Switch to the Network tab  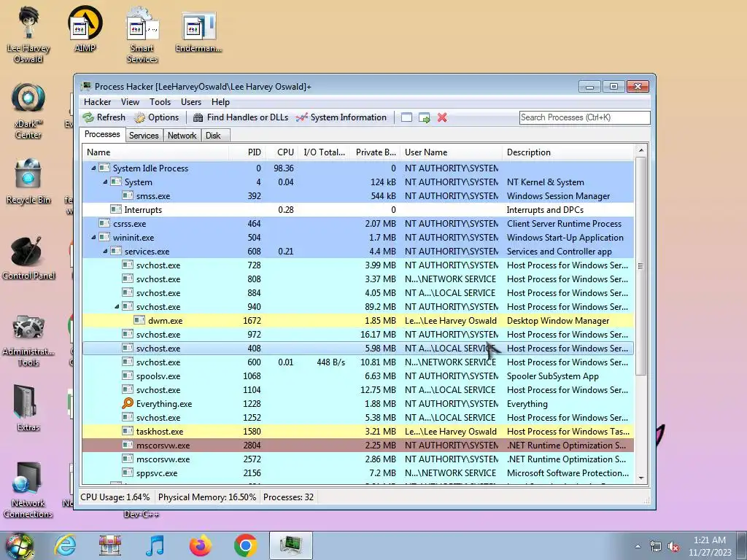coord(182,135)
